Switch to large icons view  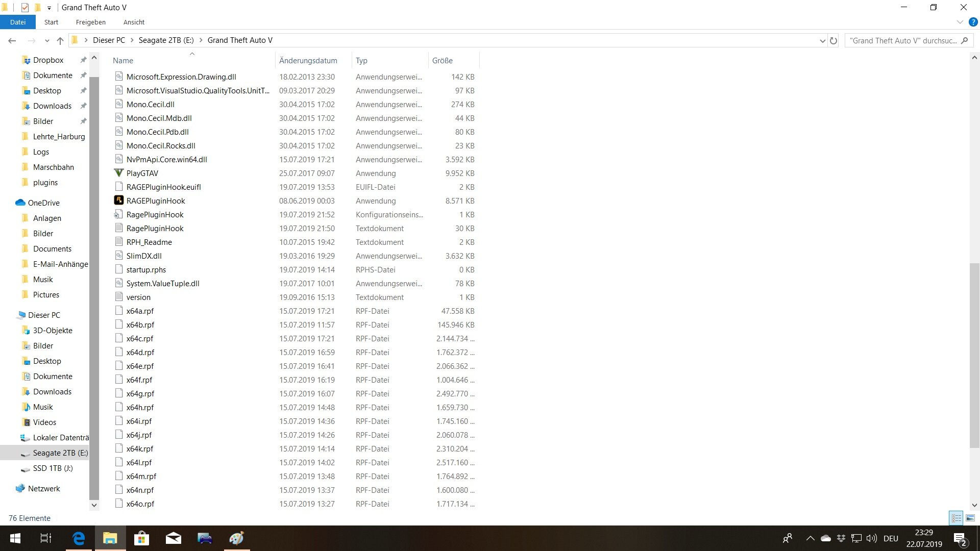point(970,518)
